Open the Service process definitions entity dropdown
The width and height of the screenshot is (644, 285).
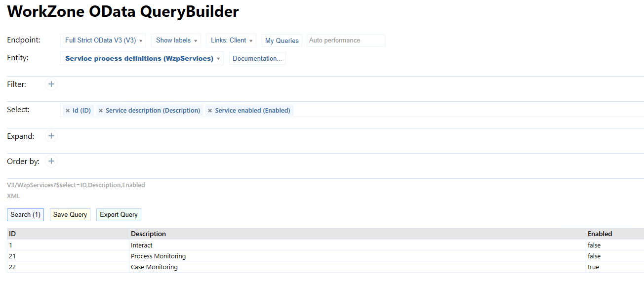click(142, 58)
